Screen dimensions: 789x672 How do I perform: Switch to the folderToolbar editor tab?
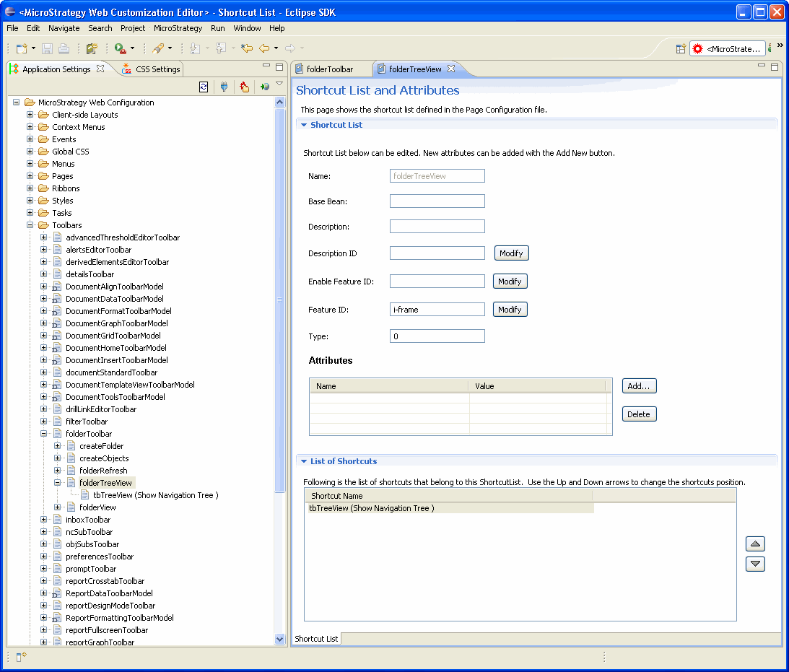coord(325,69)
